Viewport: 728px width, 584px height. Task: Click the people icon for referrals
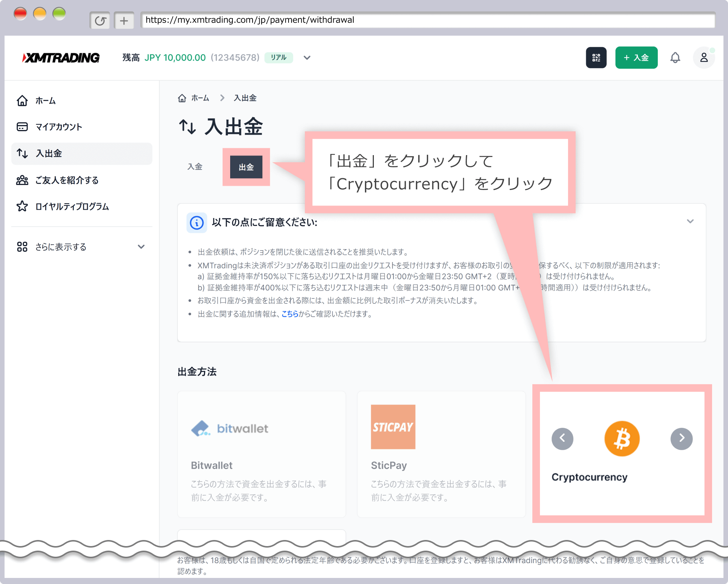click(22, 180)
